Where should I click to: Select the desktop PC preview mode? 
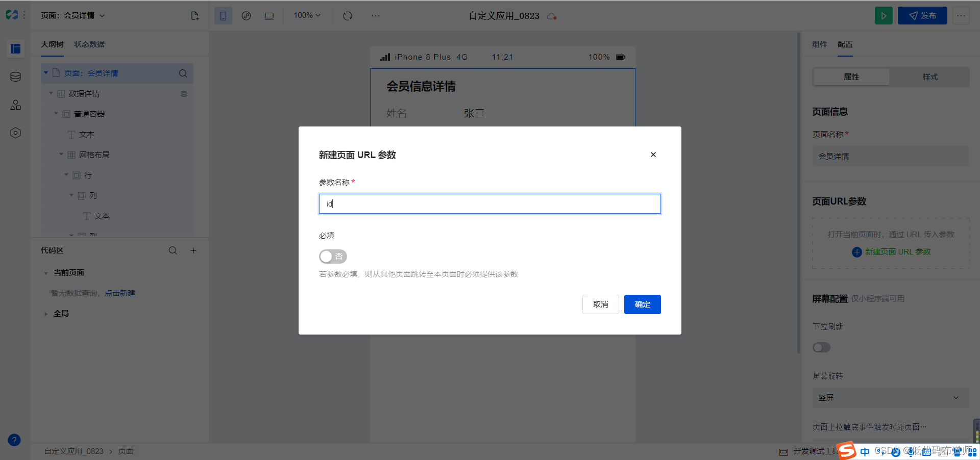pos(269,16)
